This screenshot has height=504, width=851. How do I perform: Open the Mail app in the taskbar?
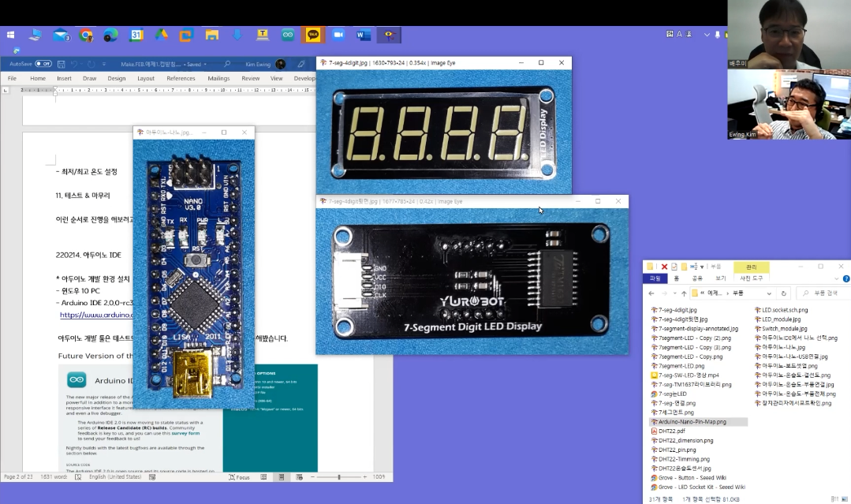pos(62,35)
